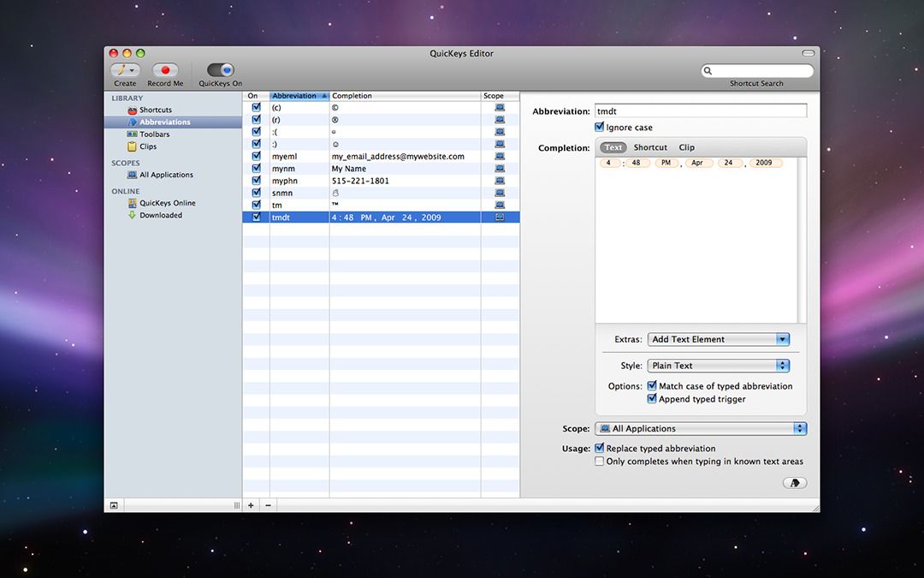Click the scope icon in the tmdt row

(x=500, y=217)
